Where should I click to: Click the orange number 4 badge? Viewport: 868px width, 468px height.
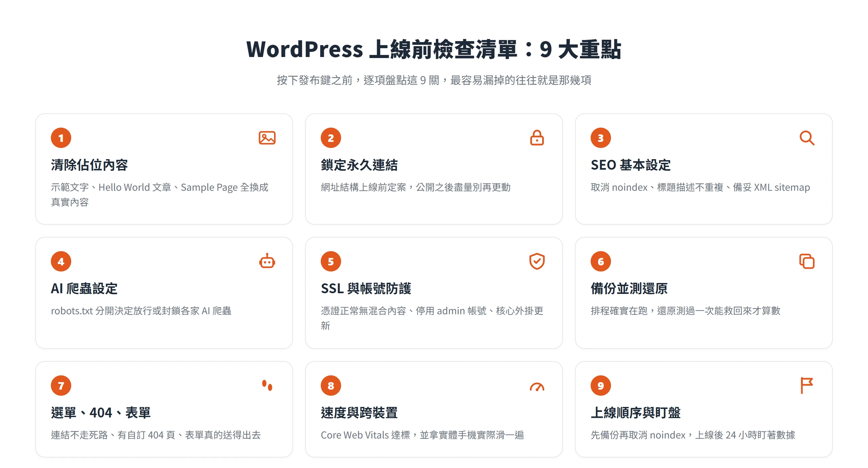click(61, 261)
